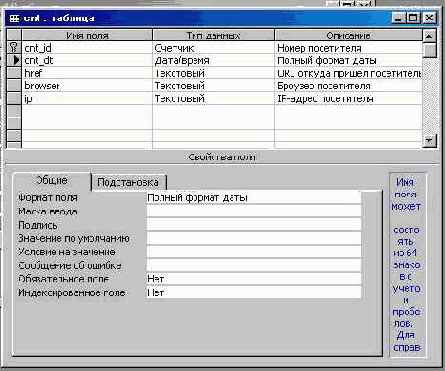Screen dimensions: 445x371
Task: Click the Описание column header
Action: click(348, 35)
